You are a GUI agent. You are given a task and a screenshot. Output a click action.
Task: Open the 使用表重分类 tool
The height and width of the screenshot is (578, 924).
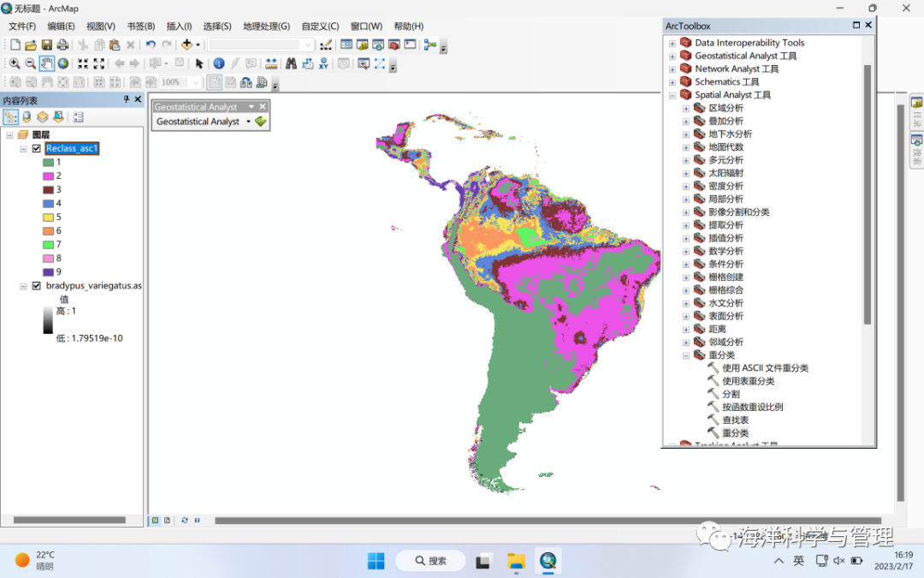tap(749, 381)
